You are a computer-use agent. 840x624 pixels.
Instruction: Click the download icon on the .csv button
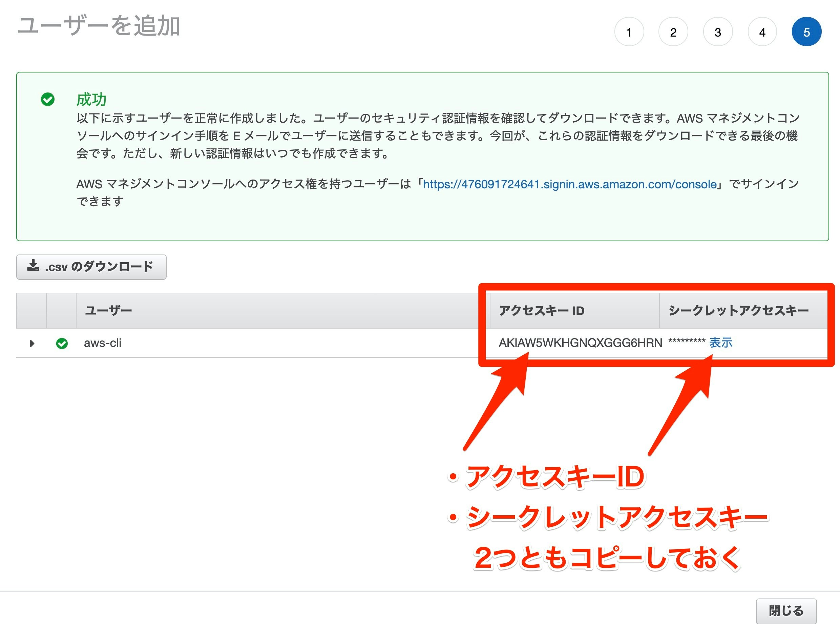(33, 266)
